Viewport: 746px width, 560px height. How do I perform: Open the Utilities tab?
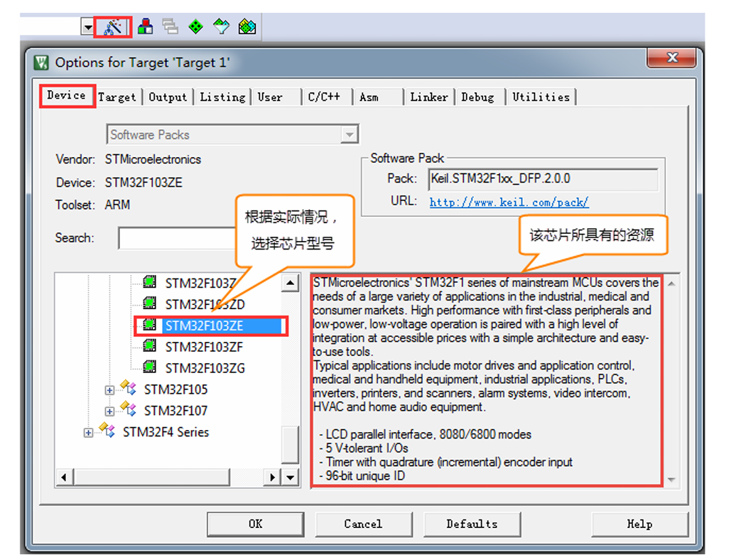pyautogui.click(x=541, y=97)
